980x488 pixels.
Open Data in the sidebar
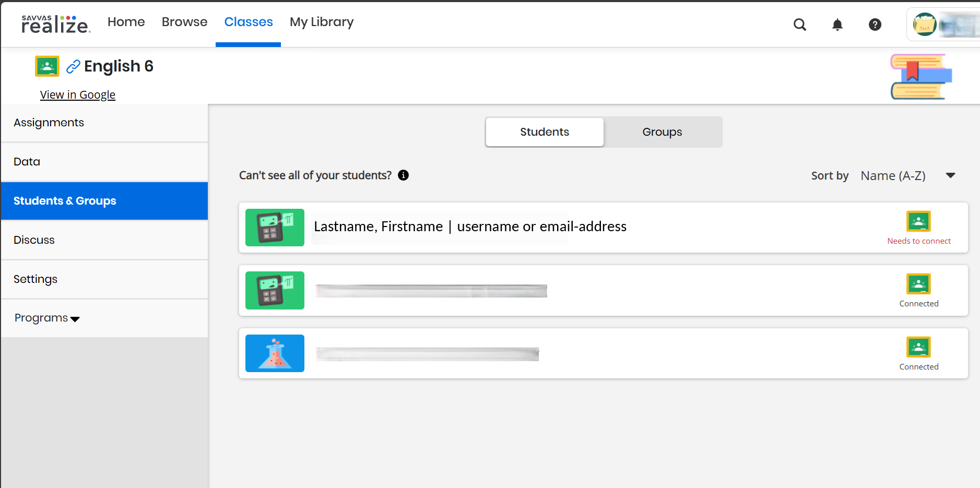coord(104,162)
